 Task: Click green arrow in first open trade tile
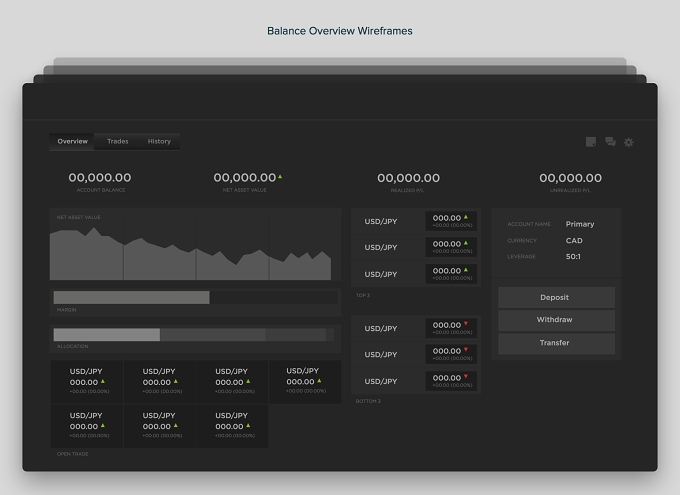point(103,381)
